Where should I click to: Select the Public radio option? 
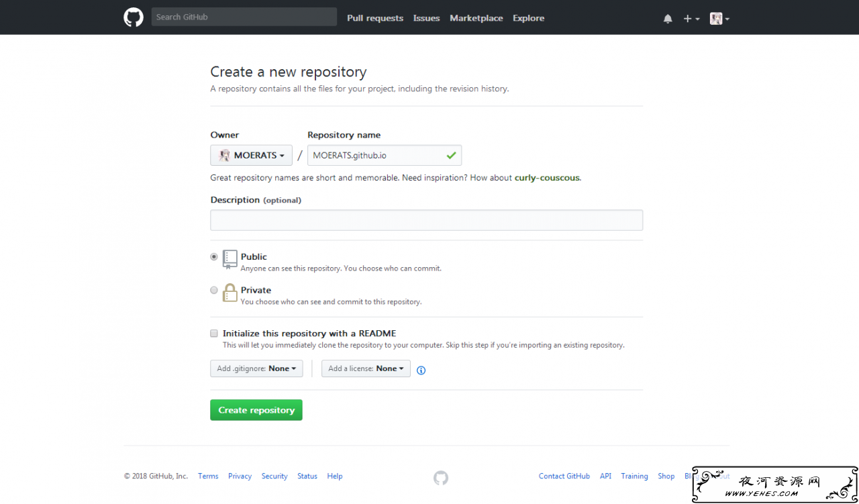(x=214, y=256)
